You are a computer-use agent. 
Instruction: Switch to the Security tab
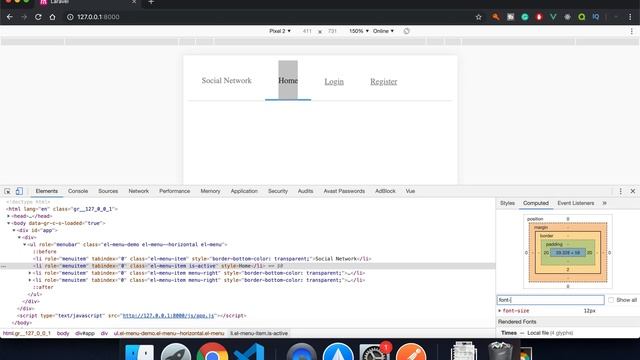coord(278,191)
